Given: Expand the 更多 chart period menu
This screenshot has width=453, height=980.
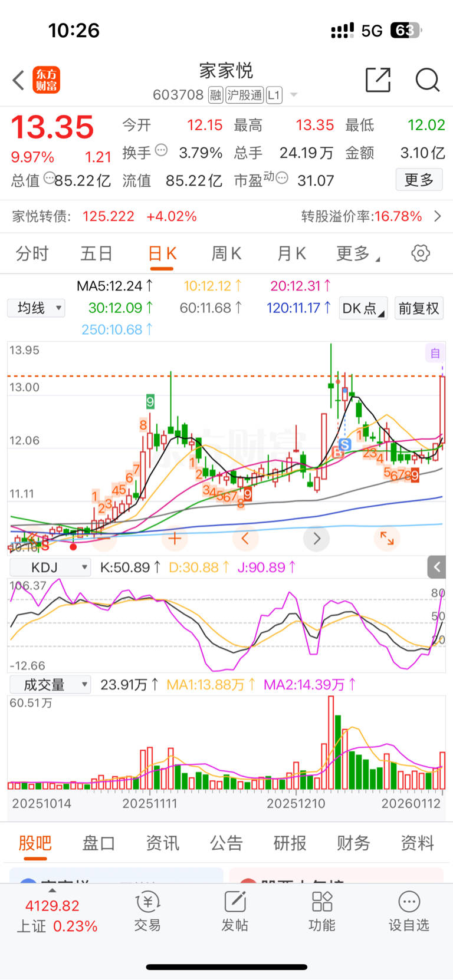Looking at the screenshot, I should tap(357, 253).
